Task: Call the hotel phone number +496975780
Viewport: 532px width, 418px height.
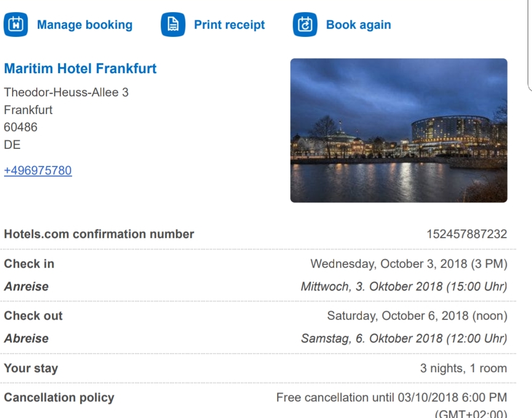Action: pos(38,170)
